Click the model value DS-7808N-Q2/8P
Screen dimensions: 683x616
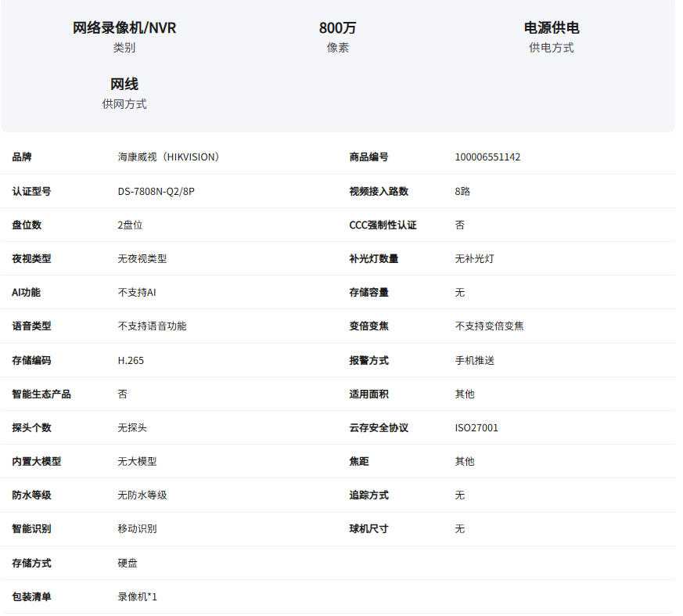[156, 191]
